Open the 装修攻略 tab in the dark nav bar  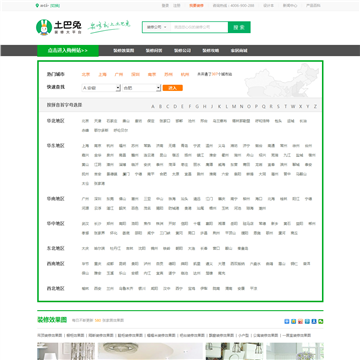(211, 51)
